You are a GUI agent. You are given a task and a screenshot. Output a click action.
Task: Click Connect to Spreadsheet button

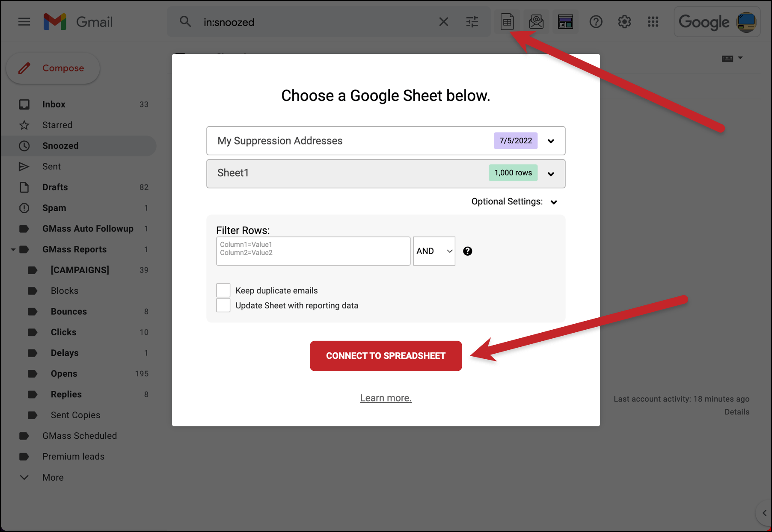(386, 356)
